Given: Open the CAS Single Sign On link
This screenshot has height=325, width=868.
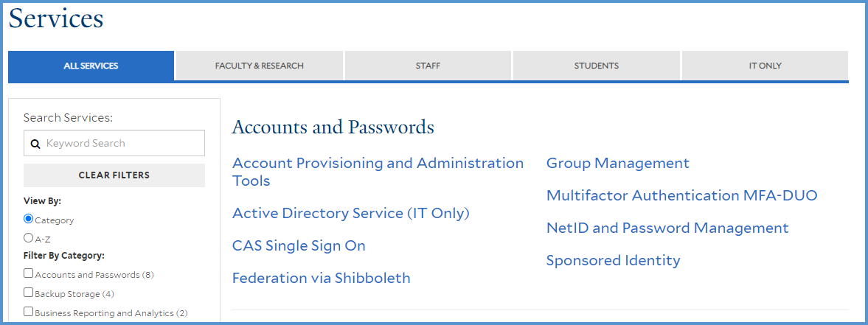Looking at the screenshot, I should 299,246.
